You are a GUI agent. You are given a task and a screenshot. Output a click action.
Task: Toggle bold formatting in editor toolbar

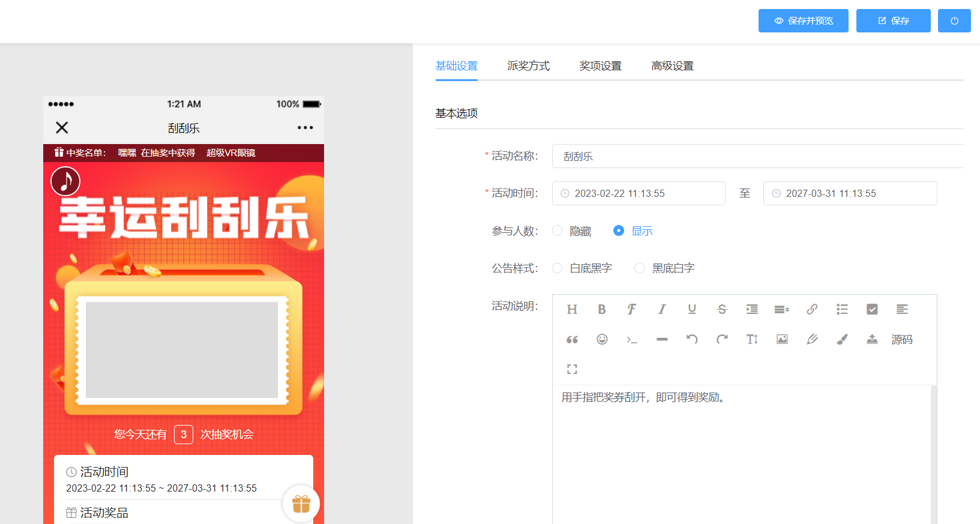click(x=601, y=309)
